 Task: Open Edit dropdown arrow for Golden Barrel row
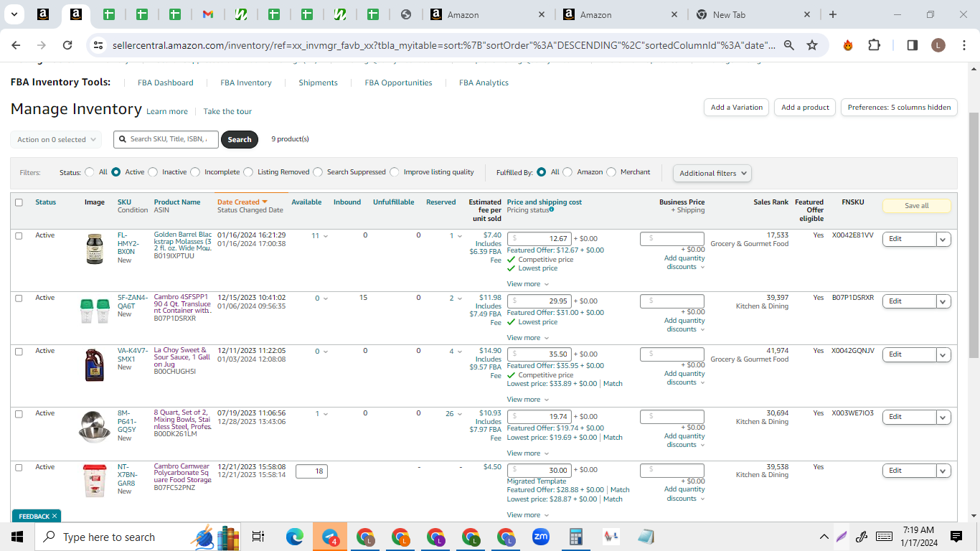943,239
